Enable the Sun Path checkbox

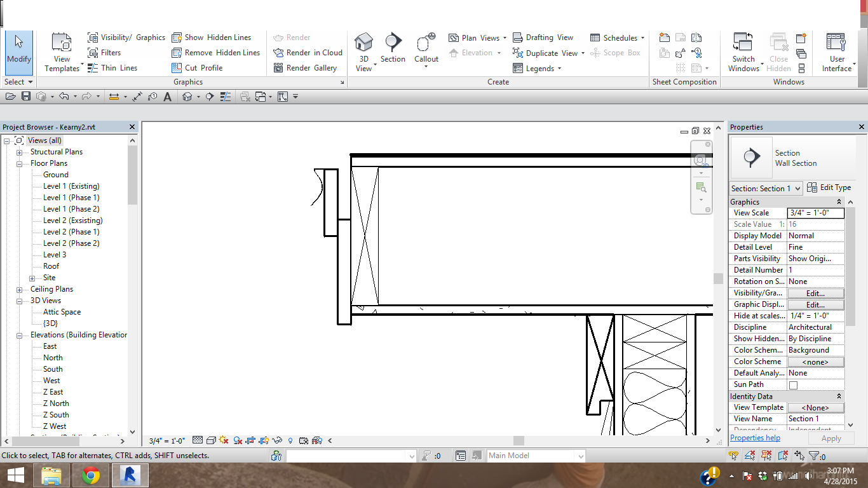[793, 385]
